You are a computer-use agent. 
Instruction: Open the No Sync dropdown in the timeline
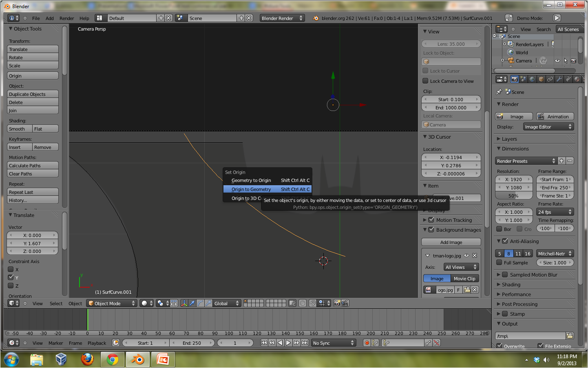(x=334, y=343)
